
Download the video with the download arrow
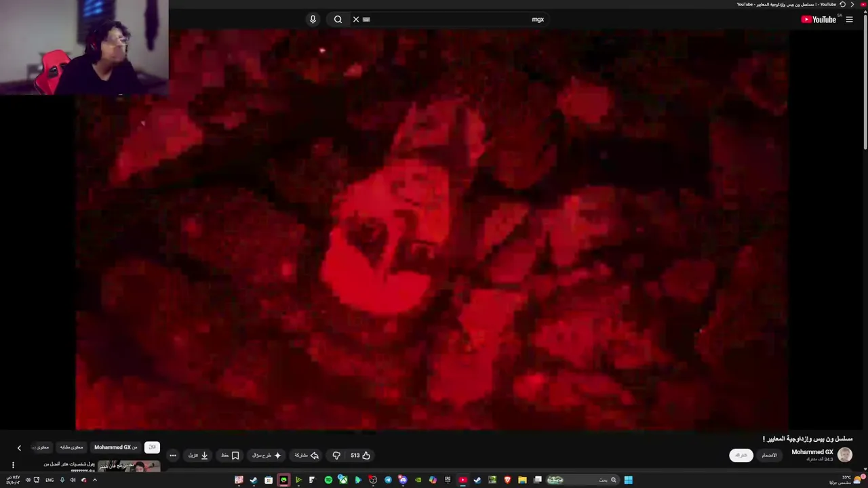click(x=198, y=455)
